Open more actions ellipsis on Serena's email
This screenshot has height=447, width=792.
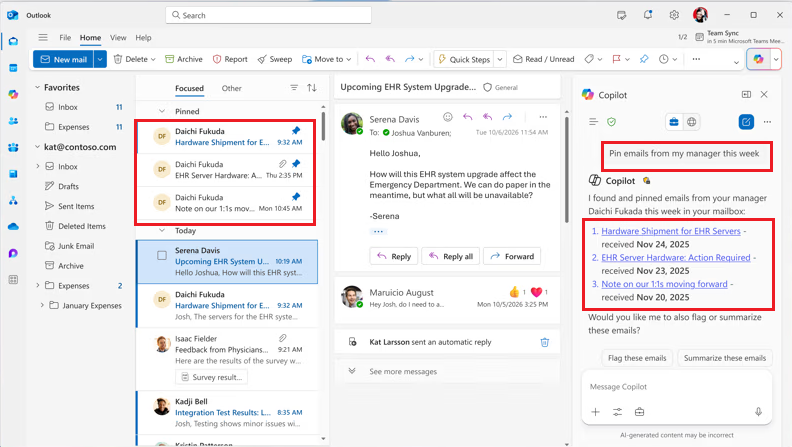[x=543, y=117]
